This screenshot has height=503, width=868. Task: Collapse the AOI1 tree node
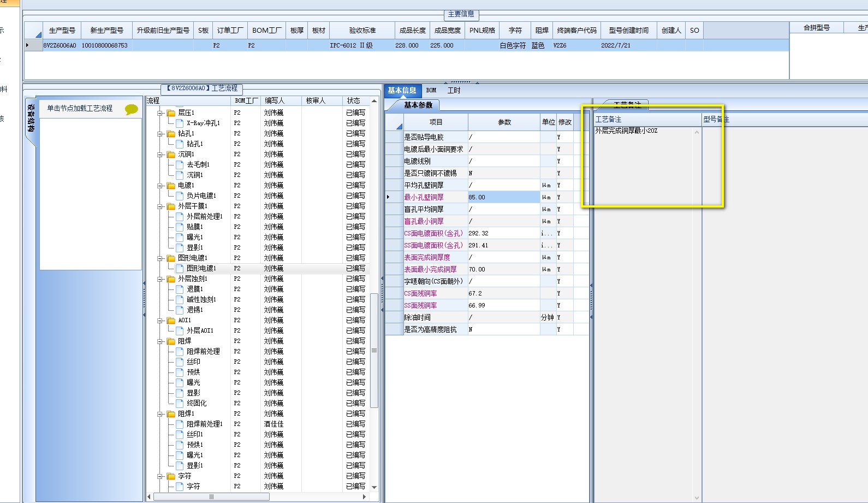click(x=160, y=321)
